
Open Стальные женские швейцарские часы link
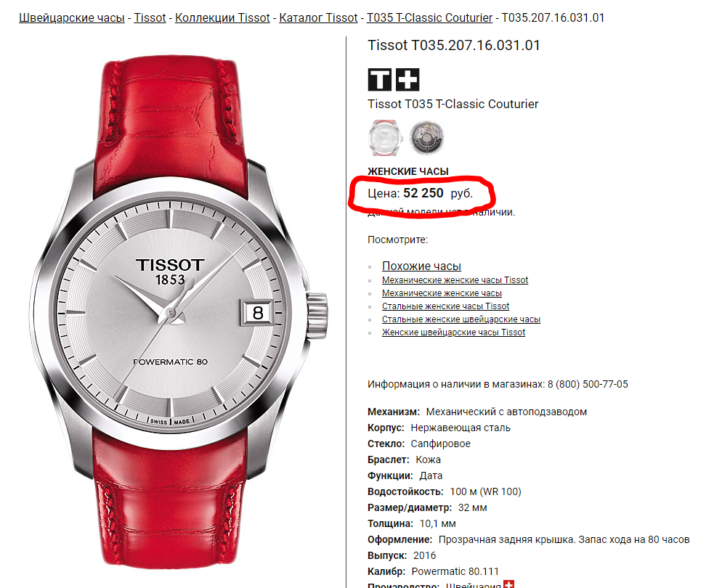[461, 319]
